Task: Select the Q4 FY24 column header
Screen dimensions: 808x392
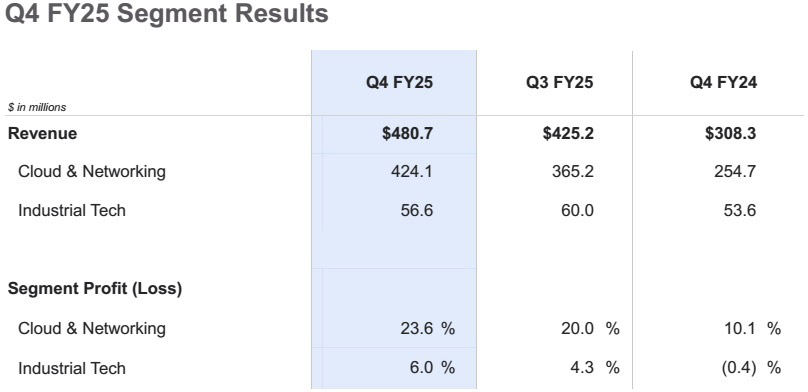Action: point(723,82)
